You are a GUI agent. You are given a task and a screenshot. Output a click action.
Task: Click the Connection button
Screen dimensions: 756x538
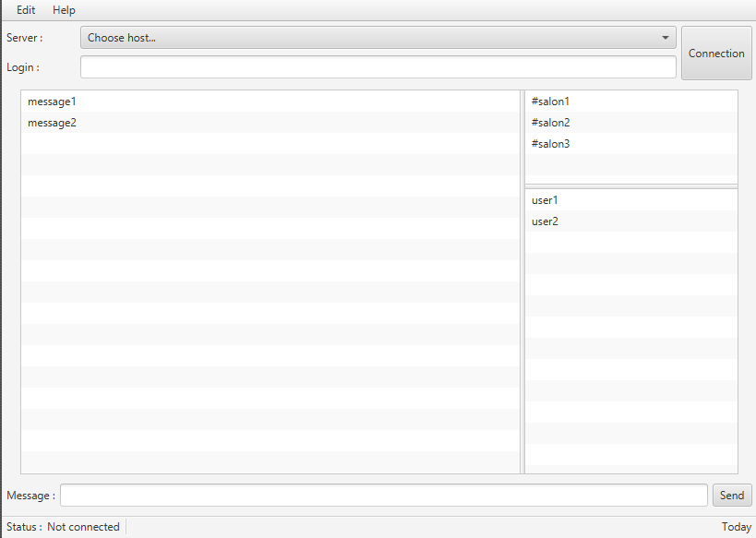coord(716,53)
